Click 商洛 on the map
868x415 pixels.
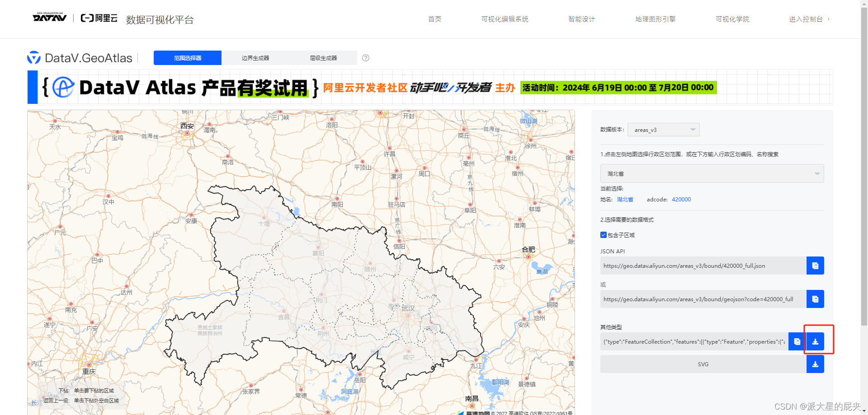228,162
